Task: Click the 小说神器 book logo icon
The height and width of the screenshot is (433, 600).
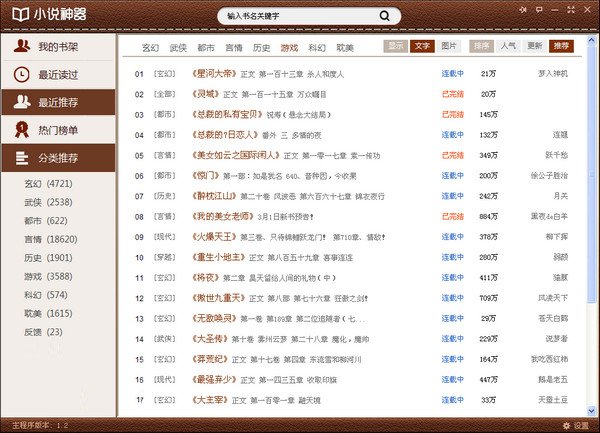Action: pyautogui.click(x=17, y=15)
